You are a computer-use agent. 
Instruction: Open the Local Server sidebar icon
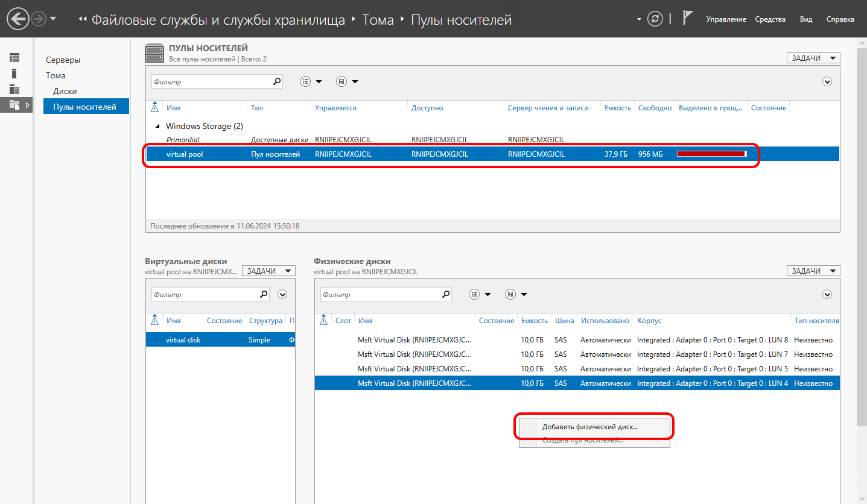click(14, 74)
